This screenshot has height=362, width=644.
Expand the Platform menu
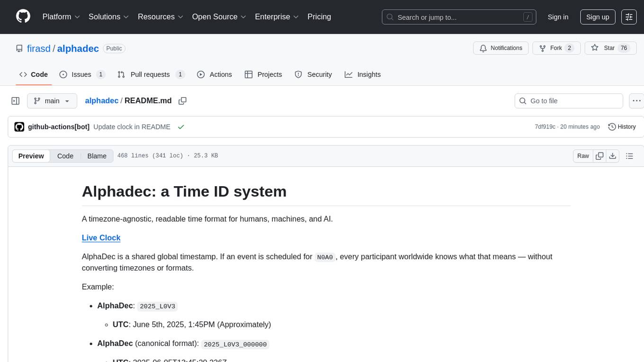(x=61, y=17)
